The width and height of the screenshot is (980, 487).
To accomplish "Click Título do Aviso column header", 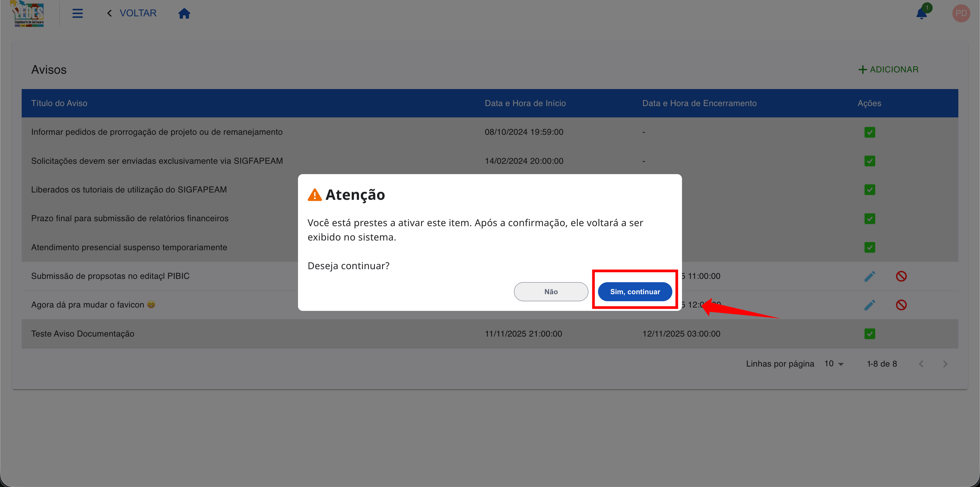I will [x=59, y=103].
